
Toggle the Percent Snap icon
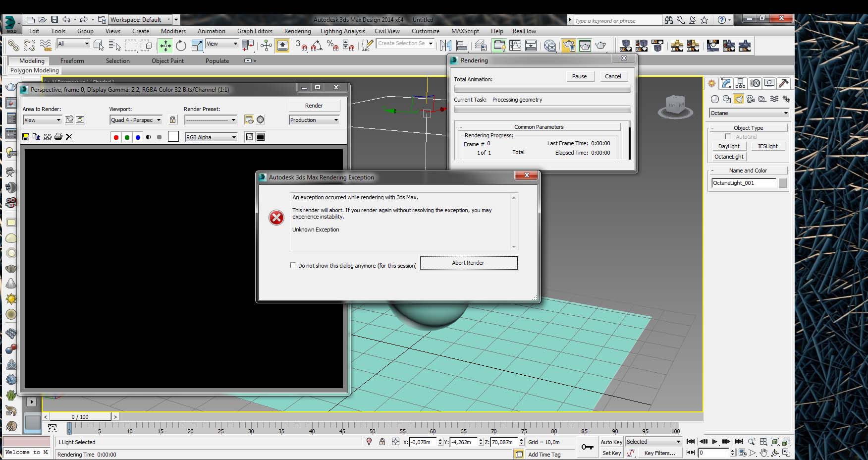[333, 46]
